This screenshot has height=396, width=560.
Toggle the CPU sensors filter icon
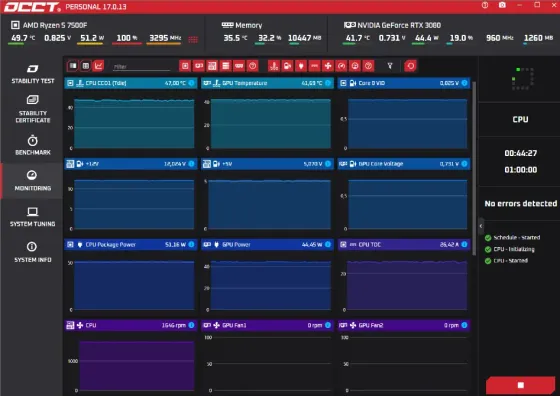185,66
